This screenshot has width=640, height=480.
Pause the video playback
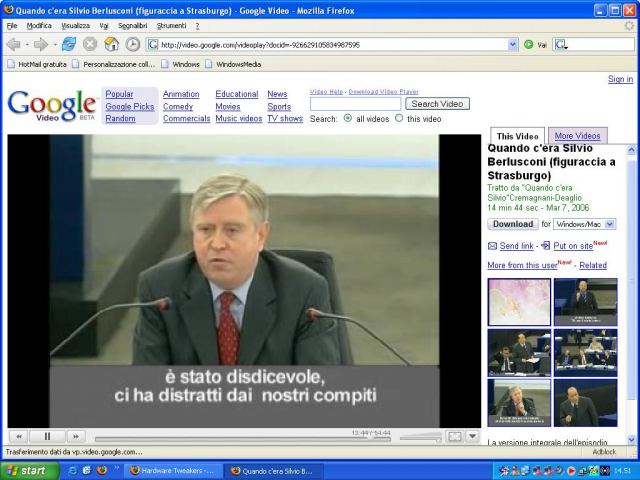point(47,436)
